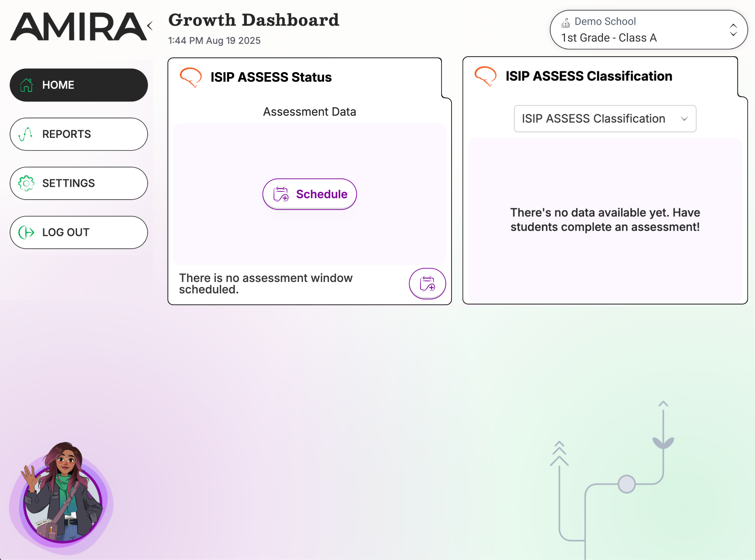Click the round calendar-plus icon button
The width and height of the screenshot is (755, 560).
[x=427, y=284]
